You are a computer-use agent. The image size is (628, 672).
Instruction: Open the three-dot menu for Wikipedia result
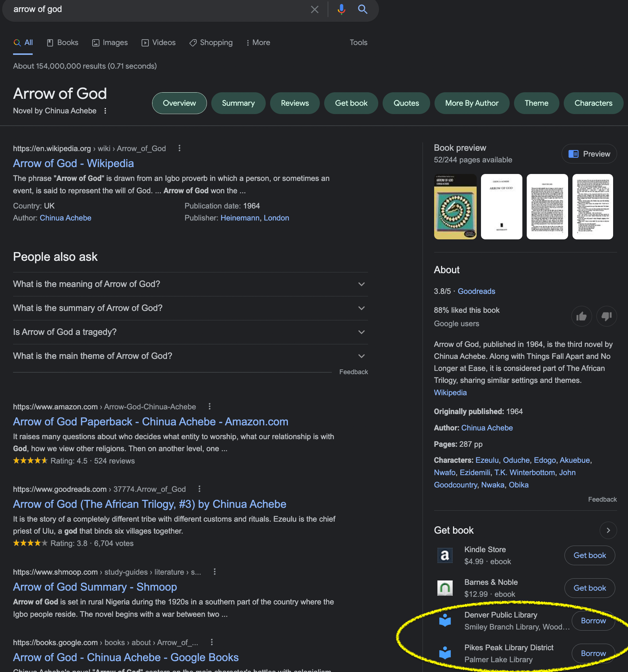click(179, 148)
